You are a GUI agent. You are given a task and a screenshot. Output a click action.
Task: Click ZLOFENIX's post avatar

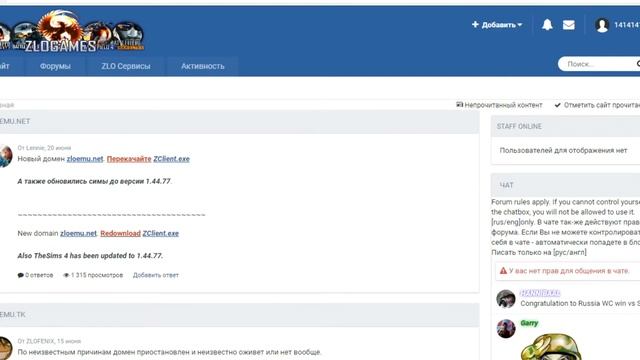[x=5, y=348]
